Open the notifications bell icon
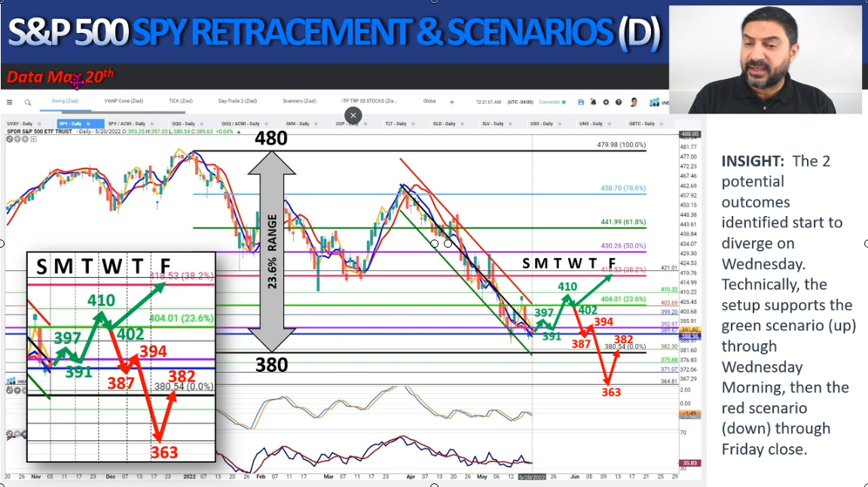The height and width of the screenshot is (487, 868). pyautogui.click(x=594, y=102)
